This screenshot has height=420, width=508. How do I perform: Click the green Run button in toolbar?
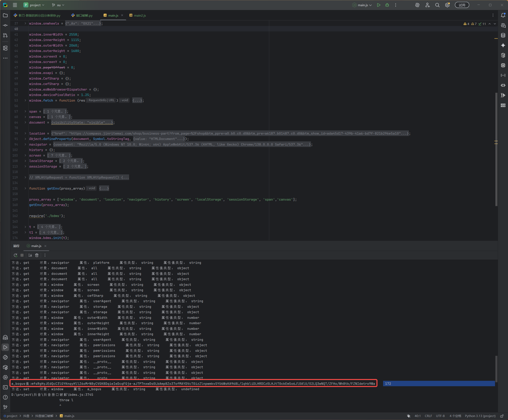click(x=379, y=5)
